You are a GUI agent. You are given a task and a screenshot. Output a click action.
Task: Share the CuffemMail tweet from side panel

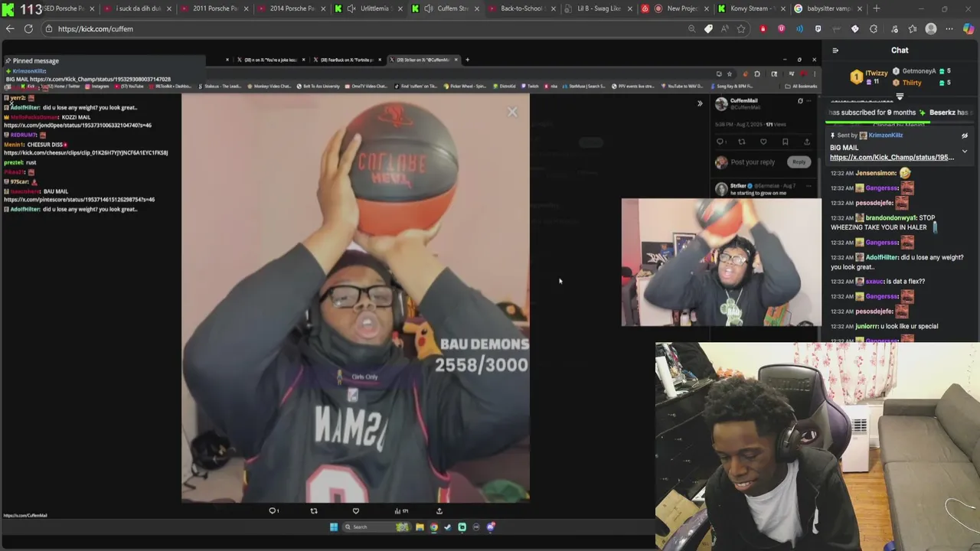coord(806,142)
